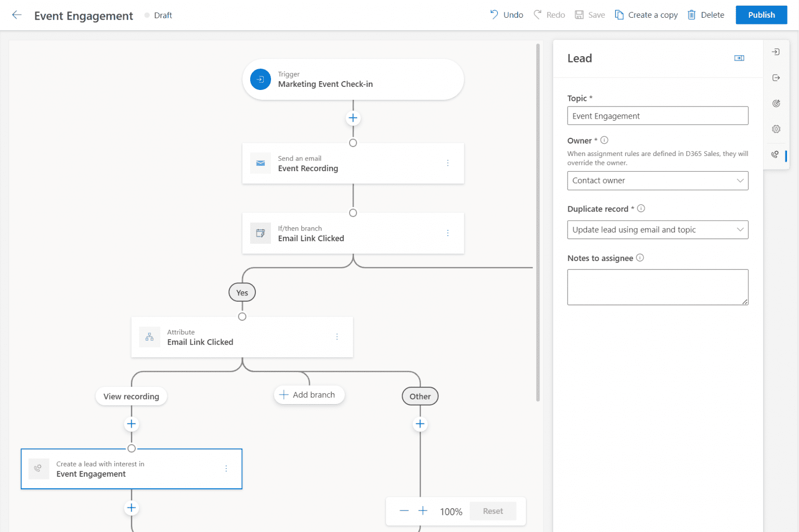Select the Attribute step icon
The width and height of the screenshot is (799, 532).
tap(149, 336)
